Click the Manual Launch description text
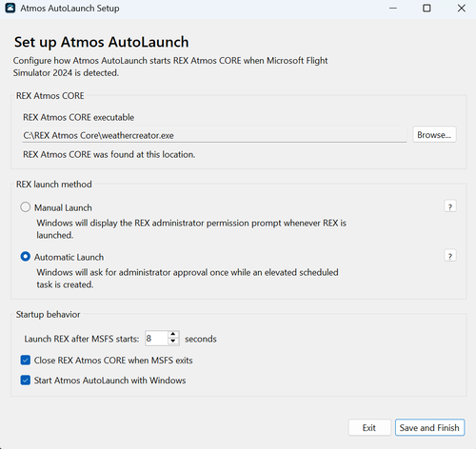Viewport: 476px width, 449px height. [x=191, y=229]
